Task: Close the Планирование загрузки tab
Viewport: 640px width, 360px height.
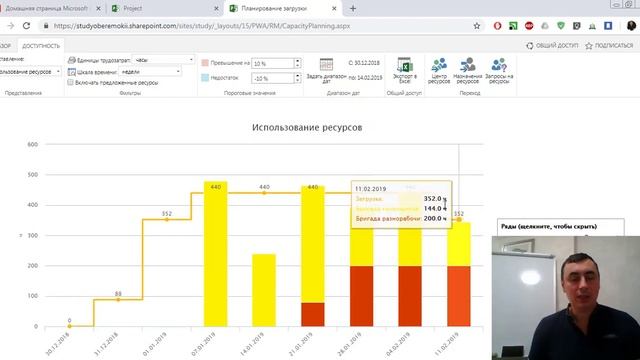Action: (334, 8)
